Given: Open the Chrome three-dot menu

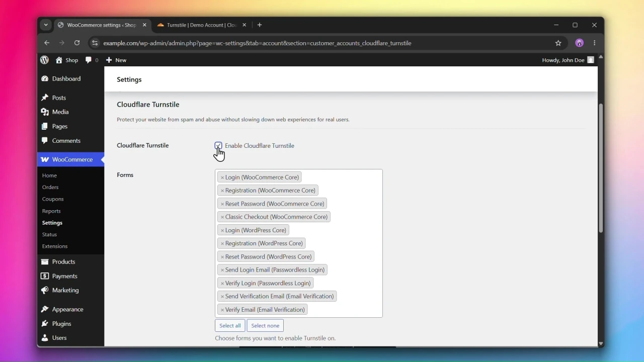Looking at the screenshot, I should tap(595, 43).
